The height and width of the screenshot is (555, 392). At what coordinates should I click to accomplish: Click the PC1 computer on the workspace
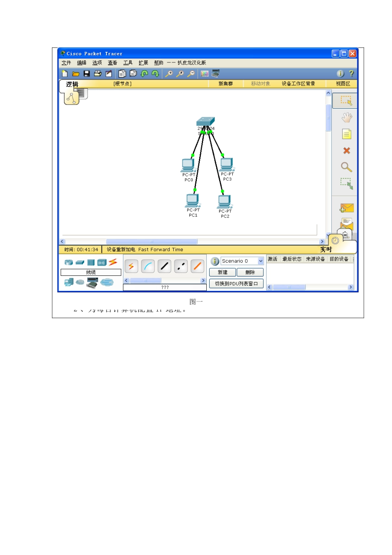coord(192,200)
